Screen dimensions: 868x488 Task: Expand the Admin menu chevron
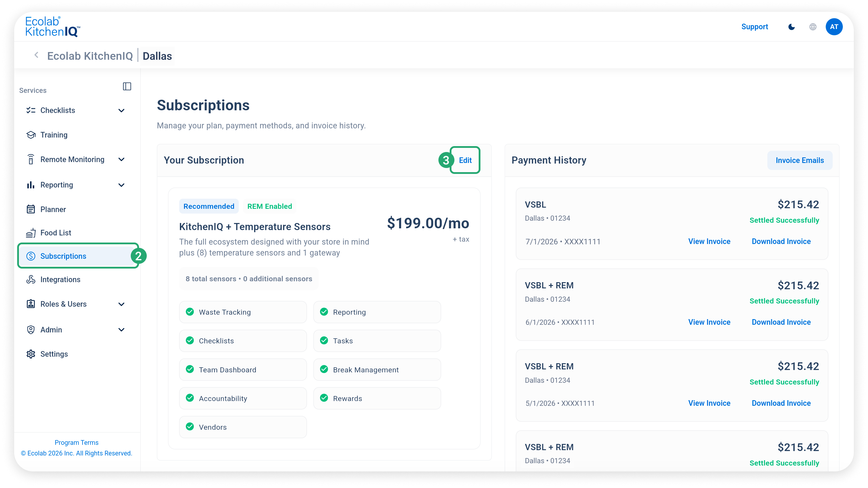[121, 330]
